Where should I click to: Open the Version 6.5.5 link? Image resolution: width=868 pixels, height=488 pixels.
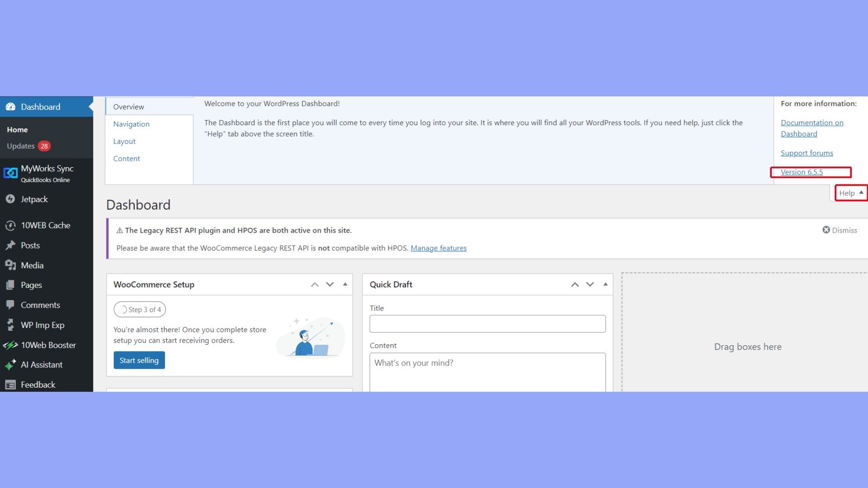tap(802, 172)
